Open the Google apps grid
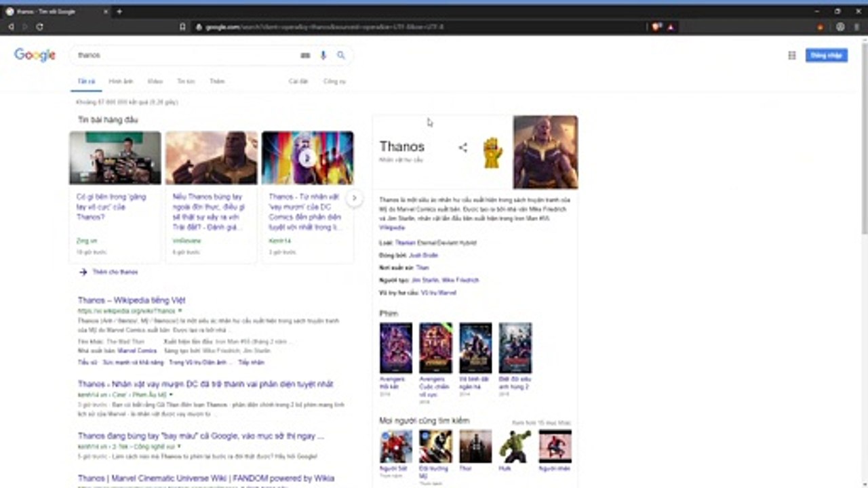 tap(791, 55)
